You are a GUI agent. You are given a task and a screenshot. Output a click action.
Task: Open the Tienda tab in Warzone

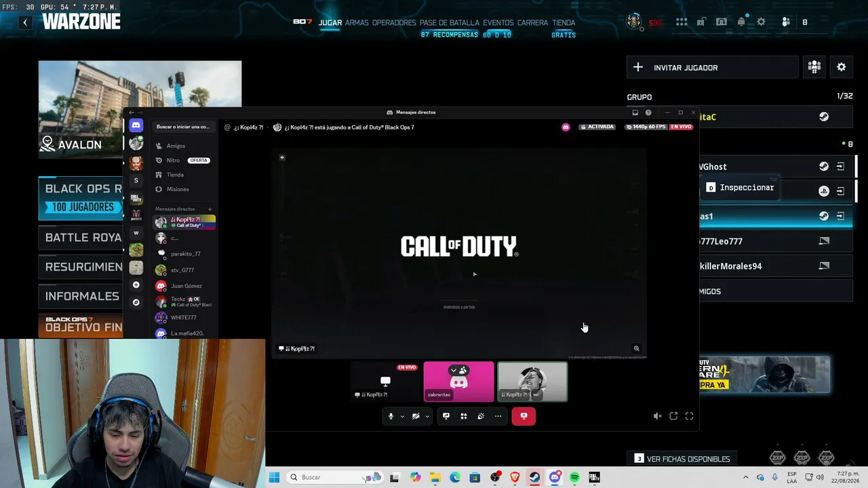(564, 22)
